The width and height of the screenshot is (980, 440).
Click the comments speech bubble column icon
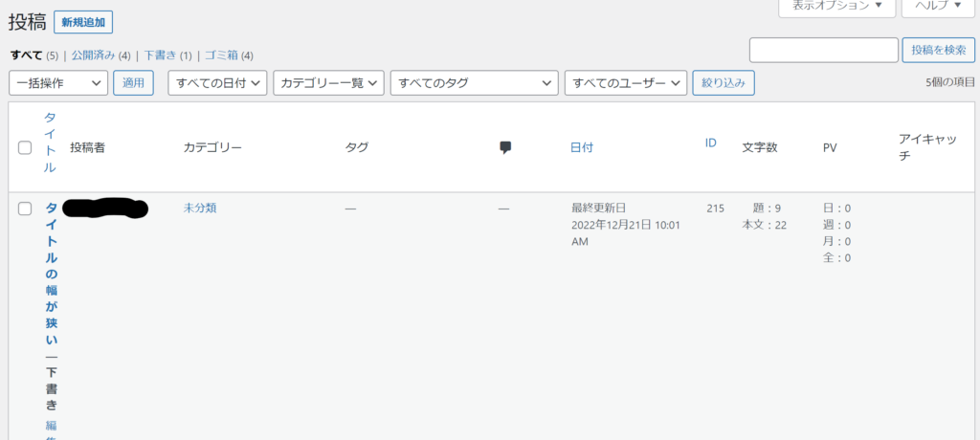tap(505, 147)
